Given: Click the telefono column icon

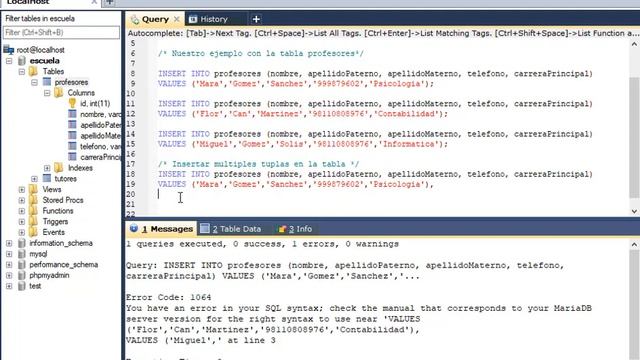Looking at the screenshot, I should click(x=72, y=146).
